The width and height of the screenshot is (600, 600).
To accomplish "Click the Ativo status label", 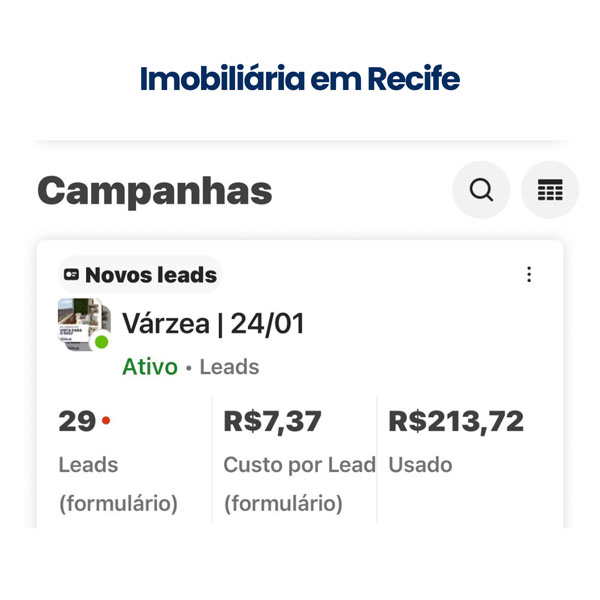I will pos(149,367).
